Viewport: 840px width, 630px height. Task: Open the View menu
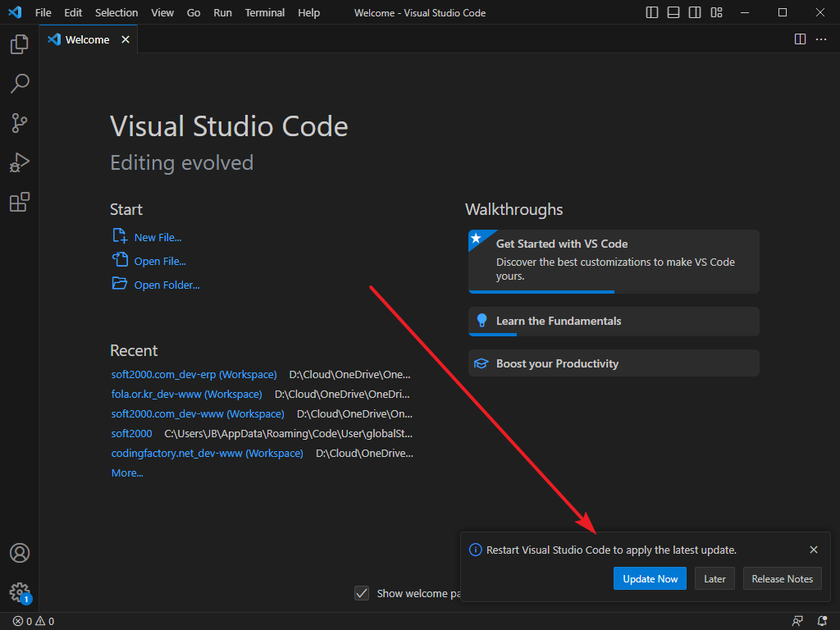click(x=162, y=13)
